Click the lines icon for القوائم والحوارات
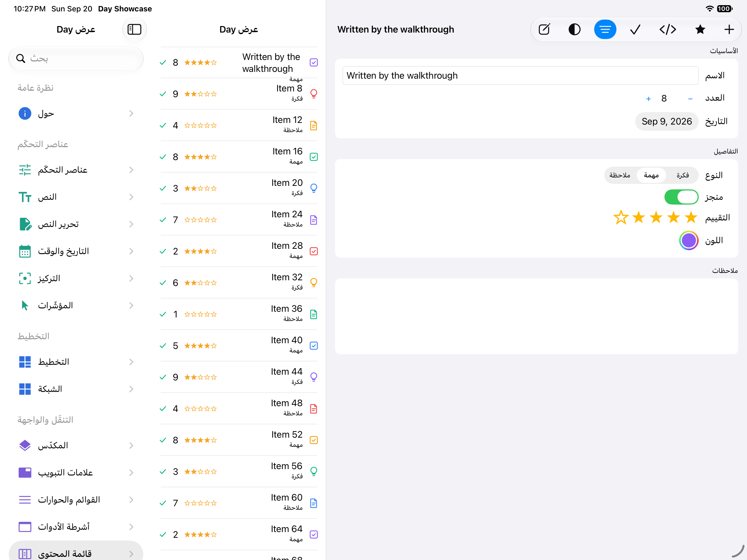This screenshot has width=747, height=560. 25,499
